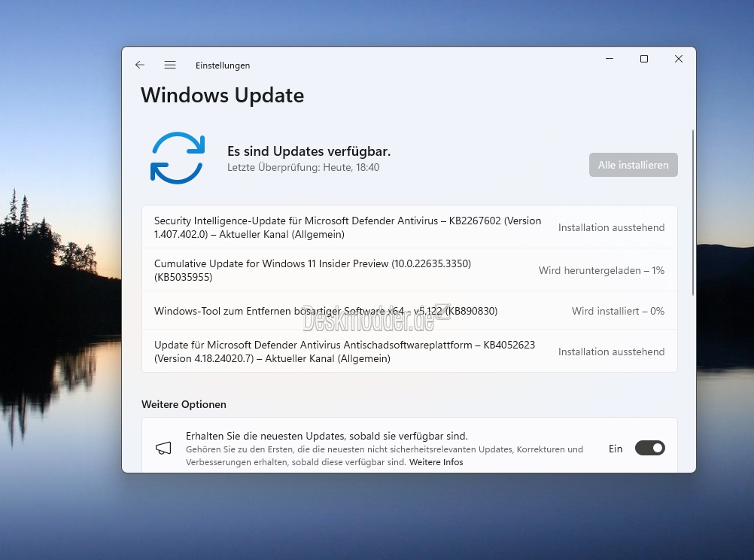Maximize the Einstellungen window
This screenshot has height=560, width=754.
coord(644,59)
